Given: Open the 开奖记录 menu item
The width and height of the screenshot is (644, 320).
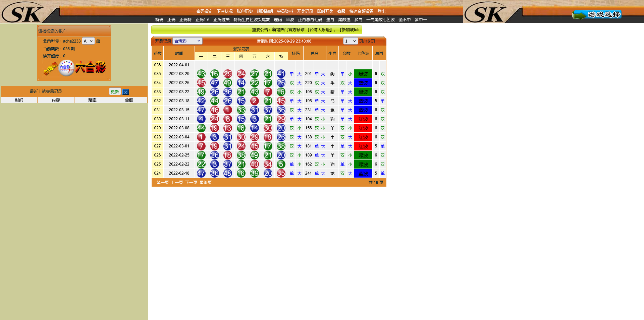Looking at the screenshot, I should coord(305,11).
